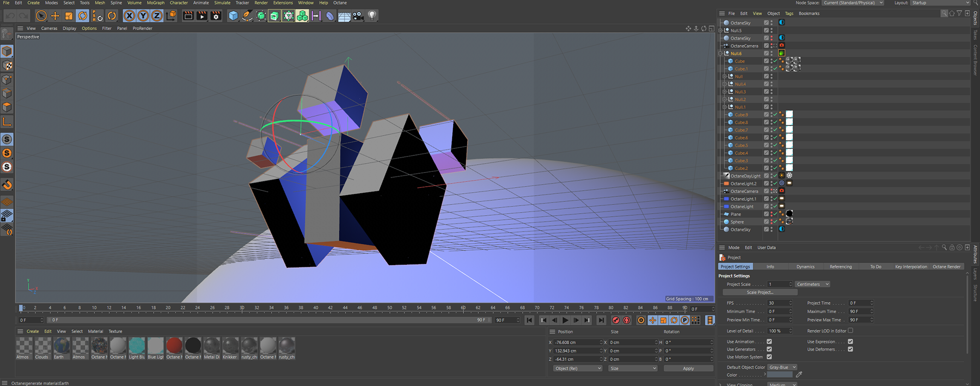Click the Color swatch in Project Settings
The image size is (980, 386).
coord(780,375)
